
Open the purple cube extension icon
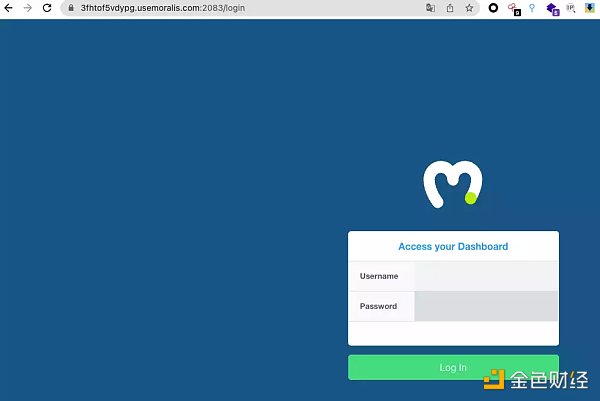[x=551, y=8]
